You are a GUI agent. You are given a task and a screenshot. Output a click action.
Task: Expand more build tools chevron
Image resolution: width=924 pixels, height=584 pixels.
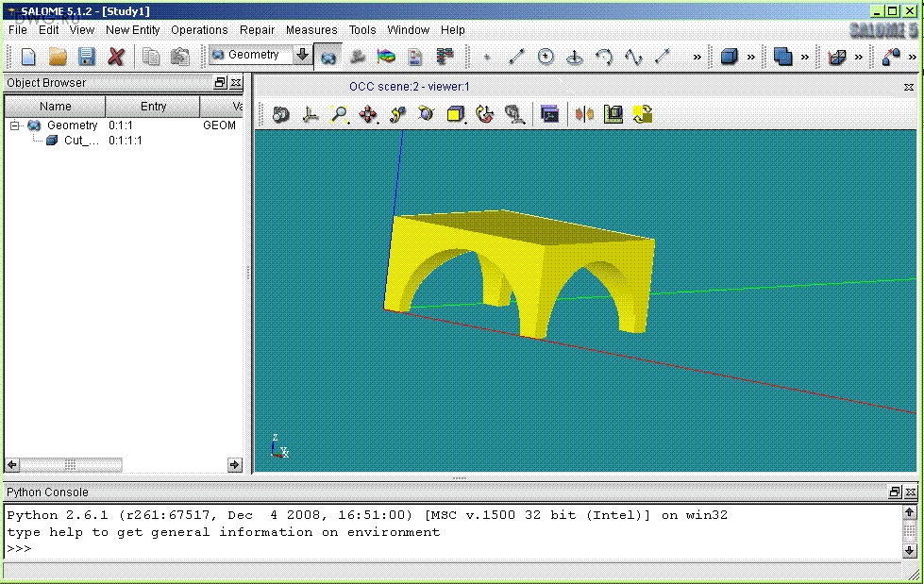pyautogui.click(x=913, y=58)
